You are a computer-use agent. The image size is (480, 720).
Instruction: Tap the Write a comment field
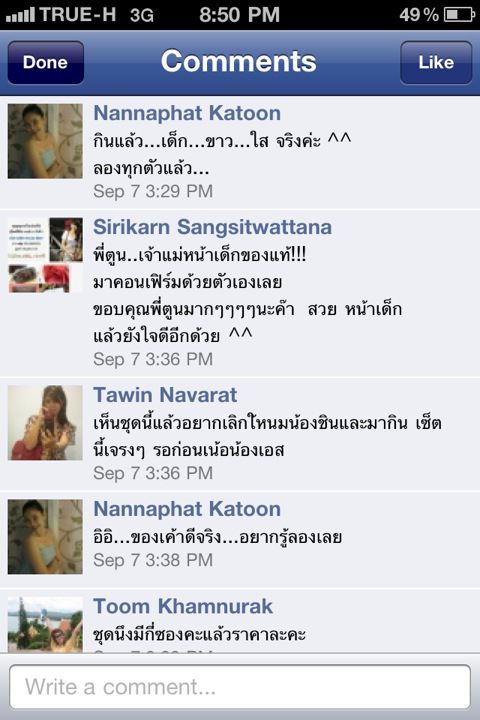240,687
